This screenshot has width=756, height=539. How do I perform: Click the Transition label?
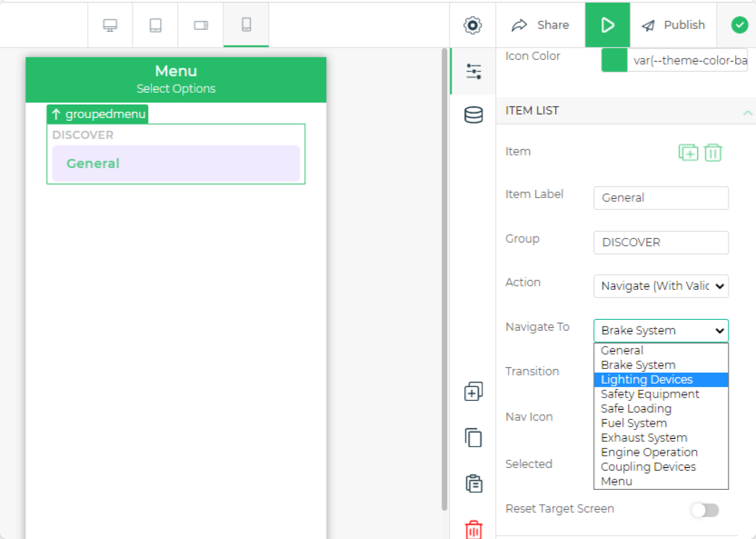click(x=532, y=371)
